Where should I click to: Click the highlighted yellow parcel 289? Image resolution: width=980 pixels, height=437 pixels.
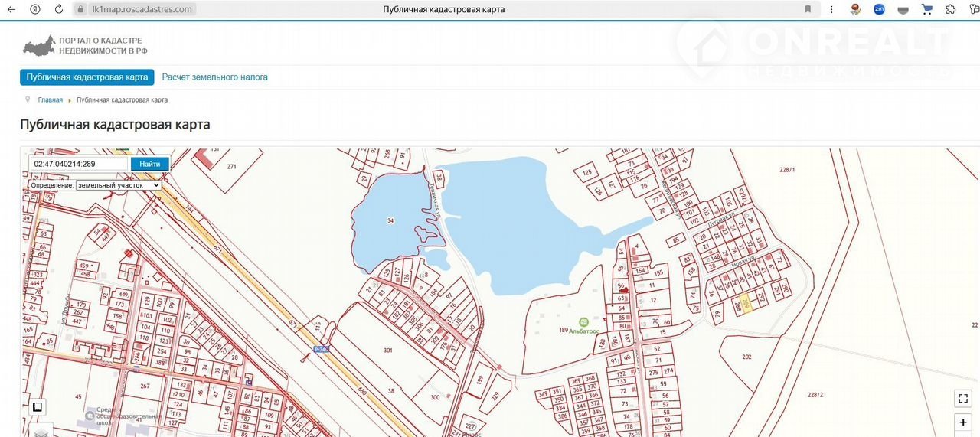point(744,305)
